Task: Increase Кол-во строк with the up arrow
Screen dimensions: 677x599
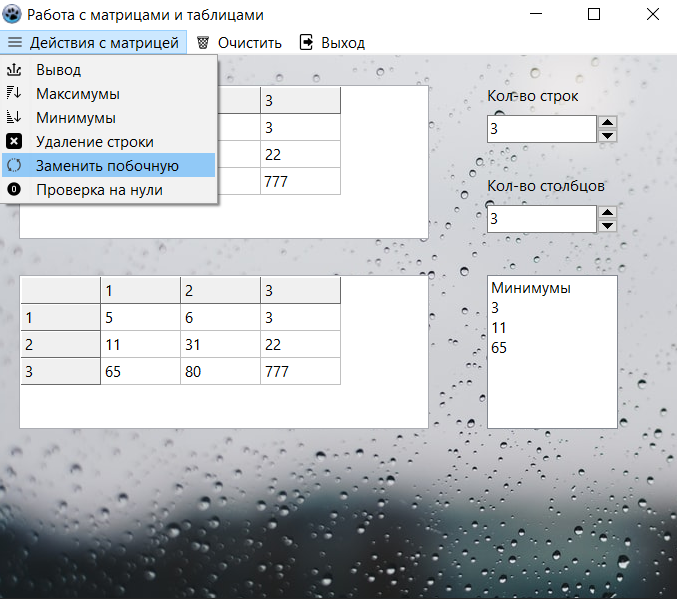Action: (607, 122)
